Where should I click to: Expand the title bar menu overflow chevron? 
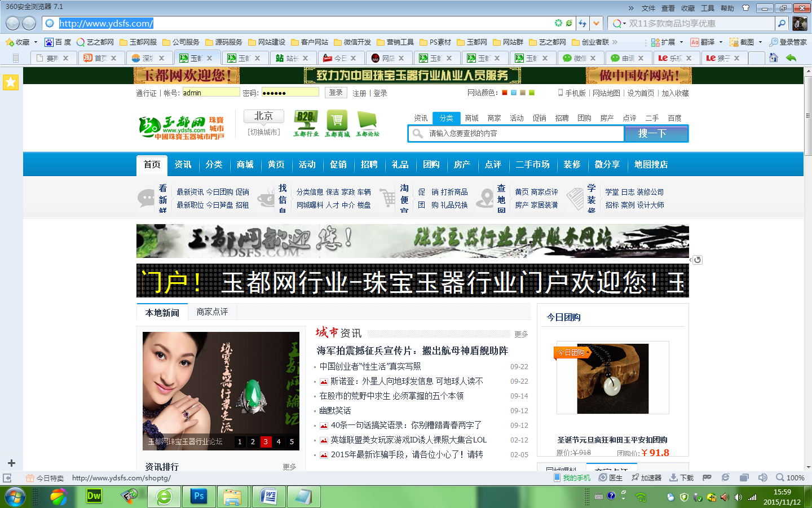[x=631, y=8]
